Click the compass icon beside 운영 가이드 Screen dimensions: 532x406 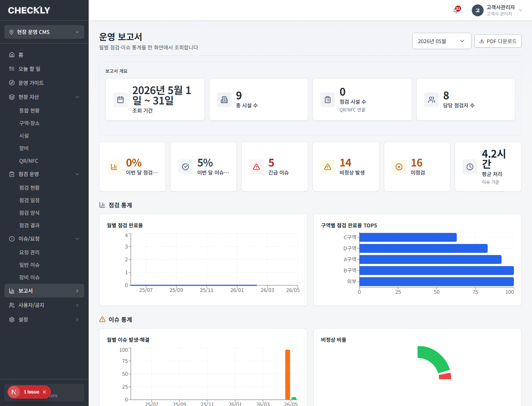(x=12, y=83)
